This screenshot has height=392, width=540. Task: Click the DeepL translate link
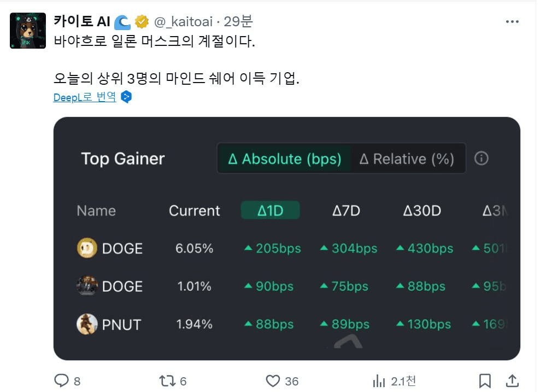(x=85, y=97)
